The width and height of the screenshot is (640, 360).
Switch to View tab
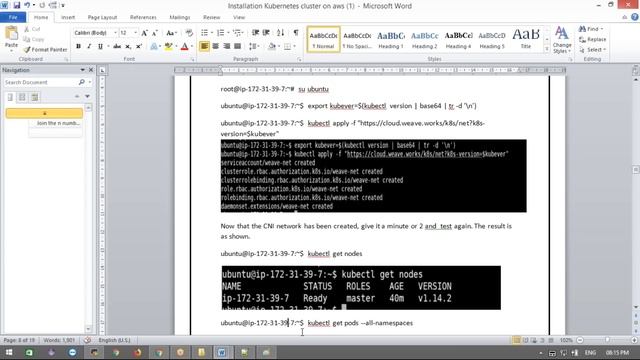(239, 18)
